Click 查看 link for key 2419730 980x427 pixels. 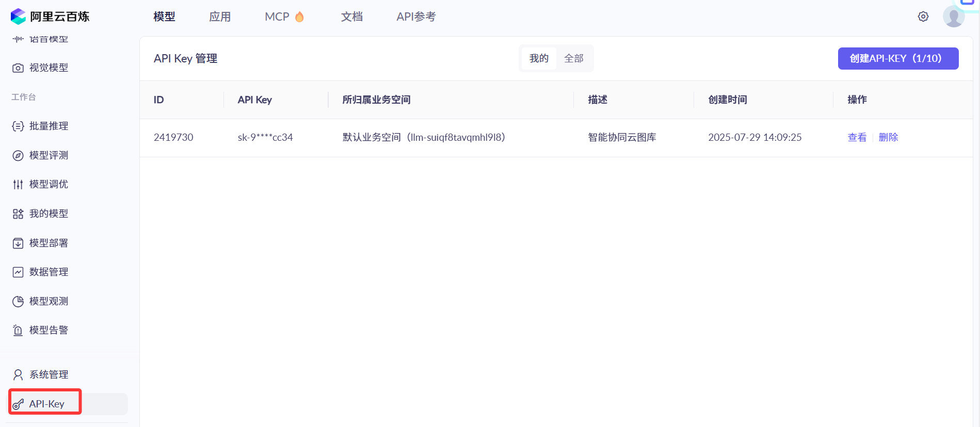[x=857, y=137]
